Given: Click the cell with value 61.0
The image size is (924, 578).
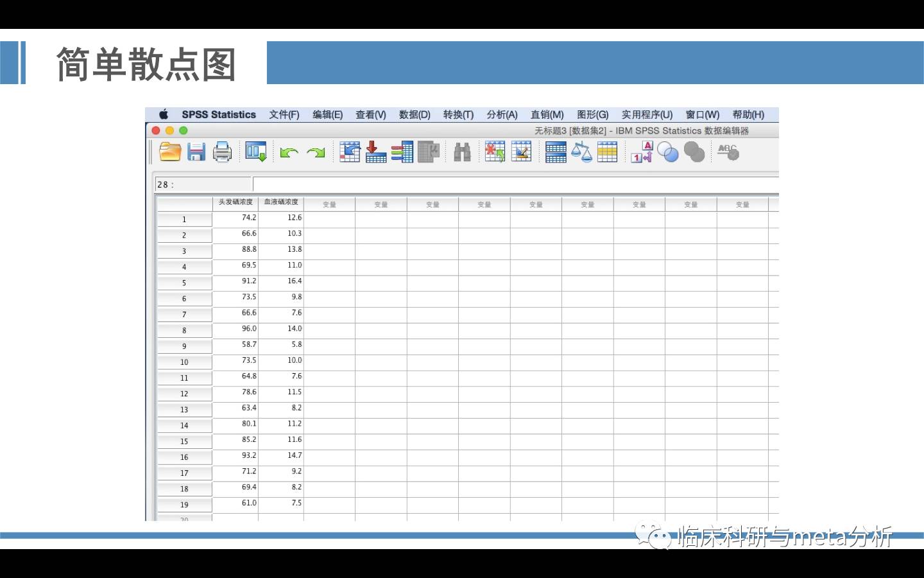Looking at the screenshot, I should (x=235, y=504).
